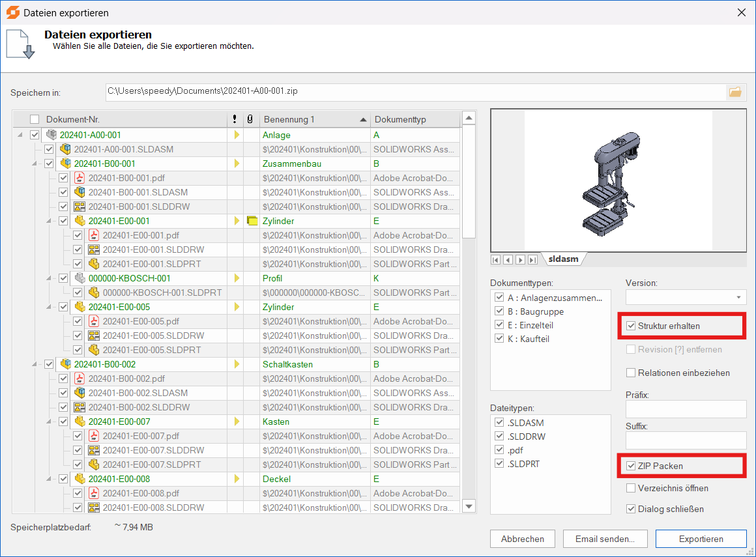Disable the ZIP Packen checkbox

point(631,466)
